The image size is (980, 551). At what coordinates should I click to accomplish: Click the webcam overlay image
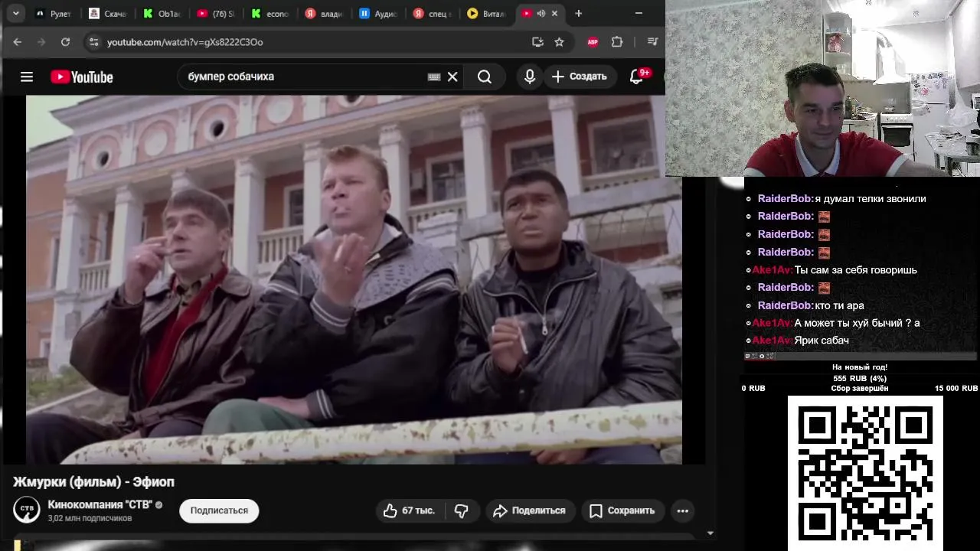(x=822, y=88)
